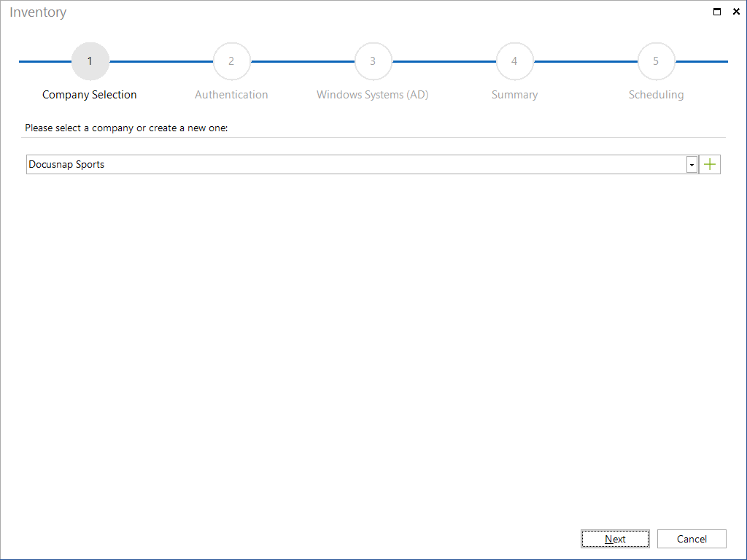Select the Company Selection step label
This screenshot has height=560, width=747.
tap(90, 95)
